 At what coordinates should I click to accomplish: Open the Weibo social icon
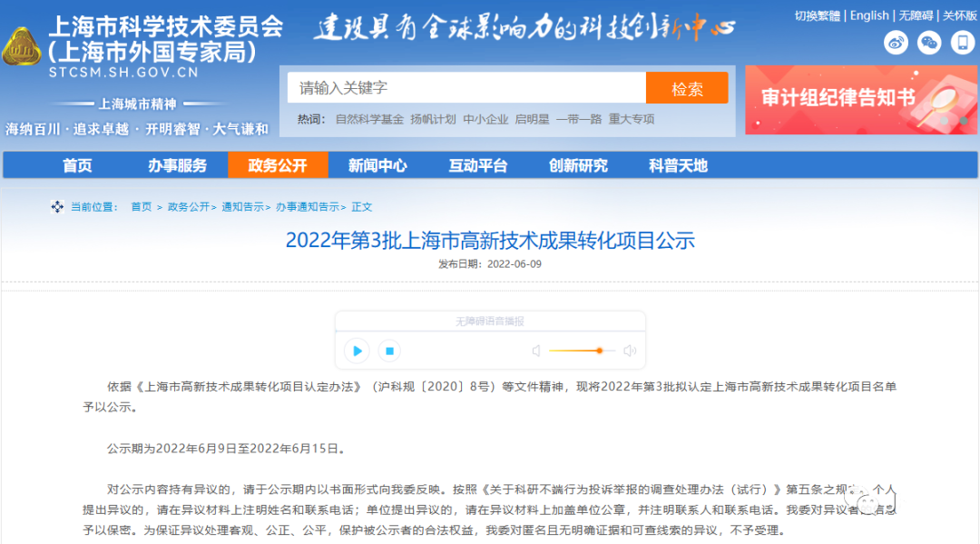coord(897,43)
